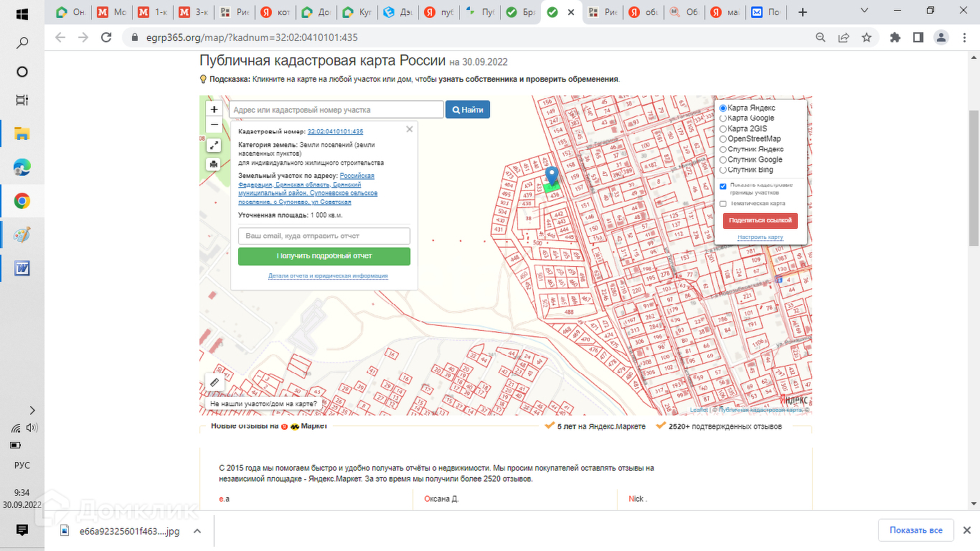Click the print map icon
Screen dimensions: 980x551
[x=214, y=164]
